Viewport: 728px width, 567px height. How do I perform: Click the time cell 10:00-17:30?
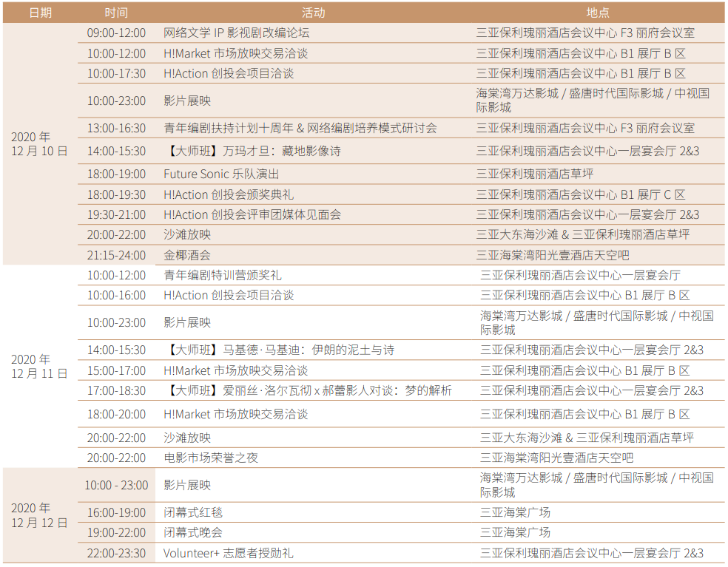pyautogui.click(x=117, y=73)
